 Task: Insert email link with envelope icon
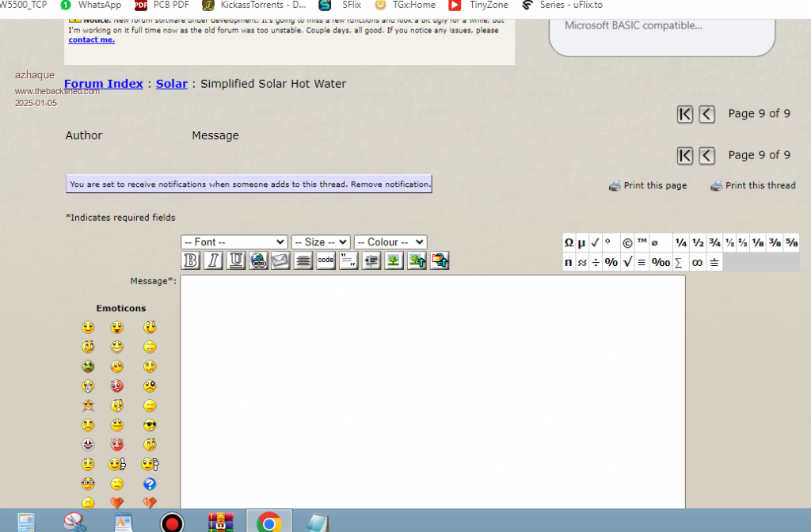280,260
